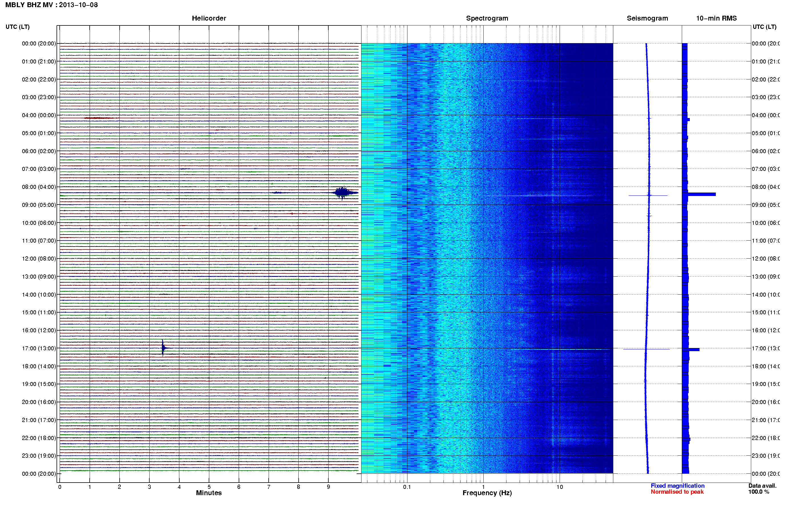Click the left axis label 13:00 (09:00)
This screenshot has height=508, width=812.
[39, 277]
